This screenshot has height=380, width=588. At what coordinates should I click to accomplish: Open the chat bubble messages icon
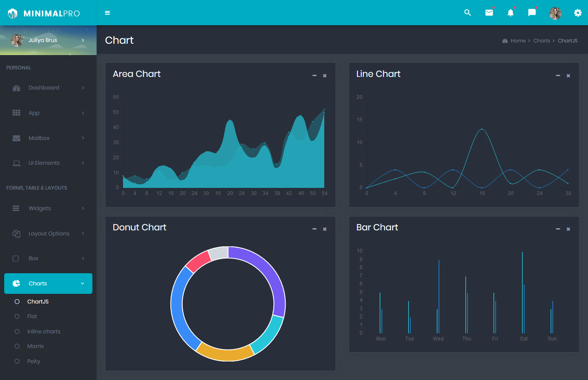click(532, 13)
